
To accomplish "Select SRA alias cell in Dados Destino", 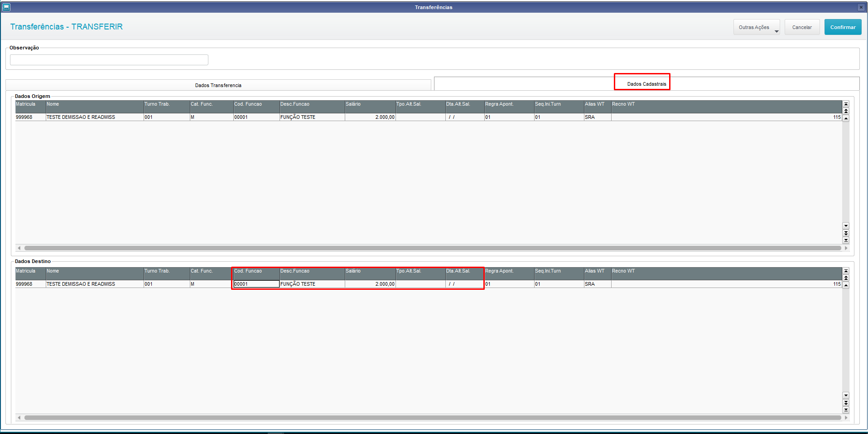I will pos(598,284).
